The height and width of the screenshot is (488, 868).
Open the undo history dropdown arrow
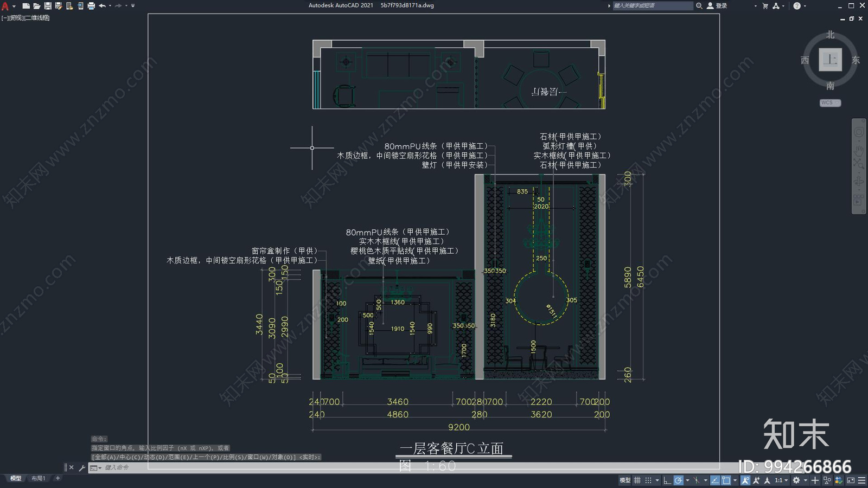(x=110, y=6)
